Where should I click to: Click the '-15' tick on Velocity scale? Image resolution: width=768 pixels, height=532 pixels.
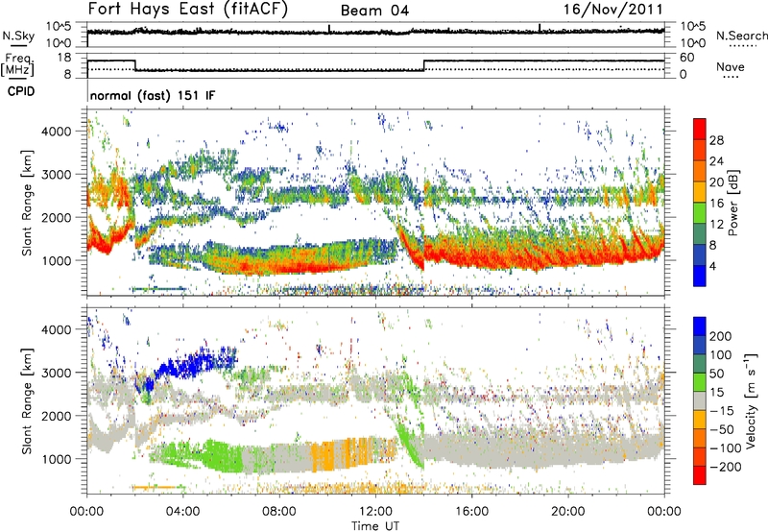pos(721,410)
